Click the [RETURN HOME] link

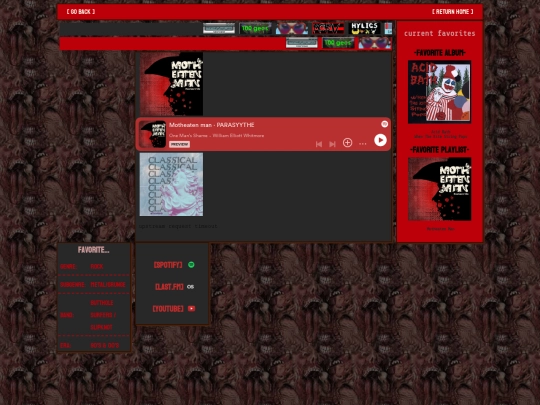(x=453, y=12)
